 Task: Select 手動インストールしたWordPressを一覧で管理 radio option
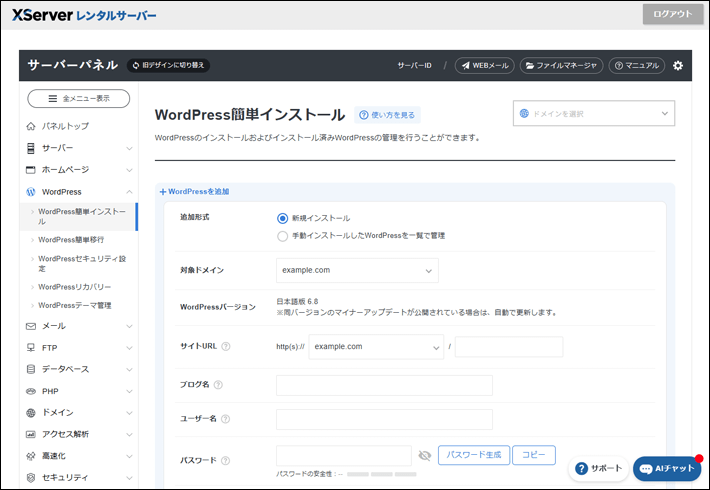click(282, 236)
